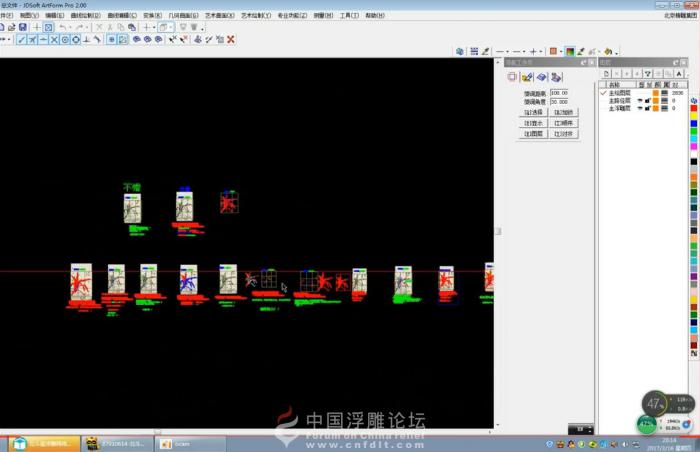
Task: Select the first square icon in work panel
Action: click(512, 76)
